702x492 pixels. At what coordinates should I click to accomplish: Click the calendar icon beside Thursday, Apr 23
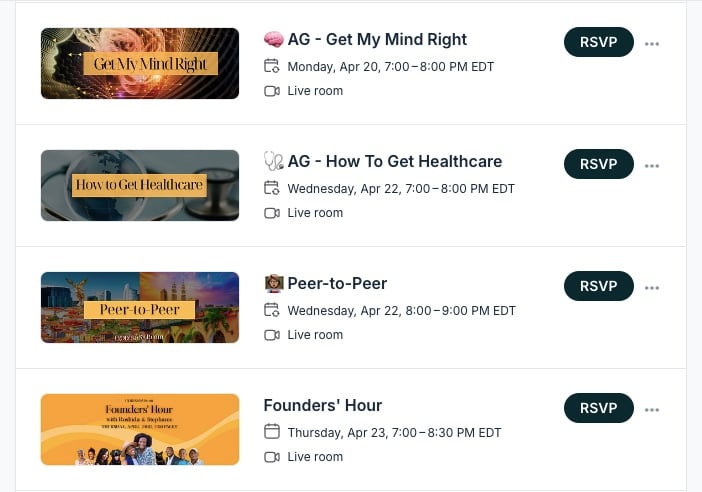pos(271,433)
